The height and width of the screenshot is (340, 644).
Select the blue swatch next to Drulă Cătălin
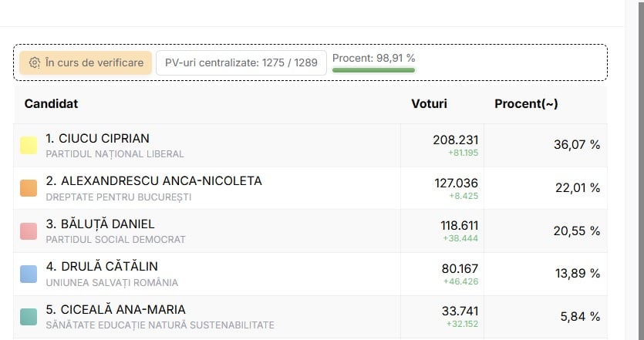click(29, 274)
